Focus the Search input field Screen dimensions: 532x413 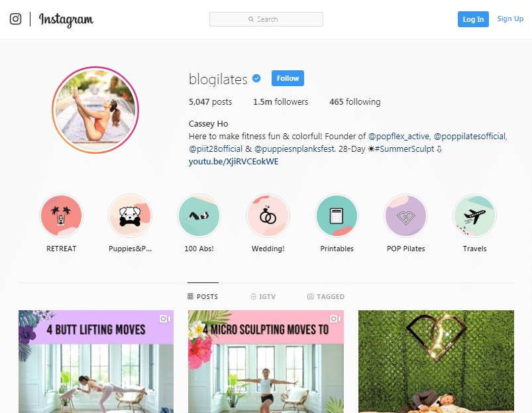tap(266, 19)
